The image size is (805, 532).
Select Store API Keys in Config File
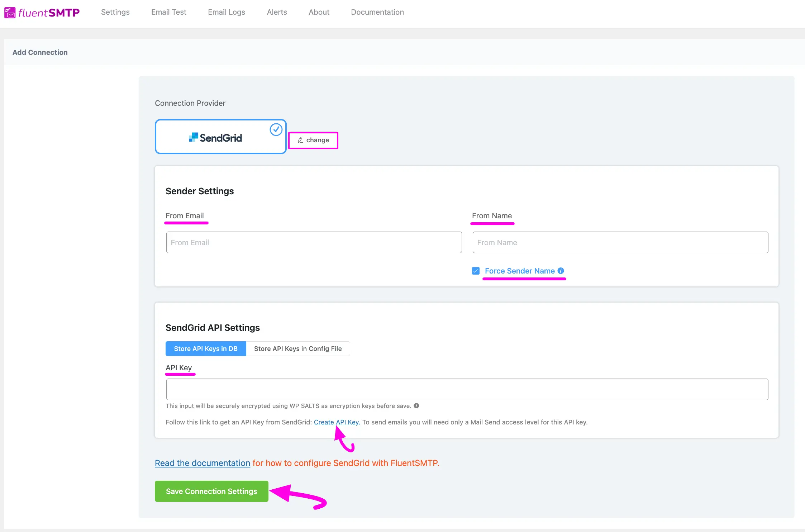tap(298, 349)
